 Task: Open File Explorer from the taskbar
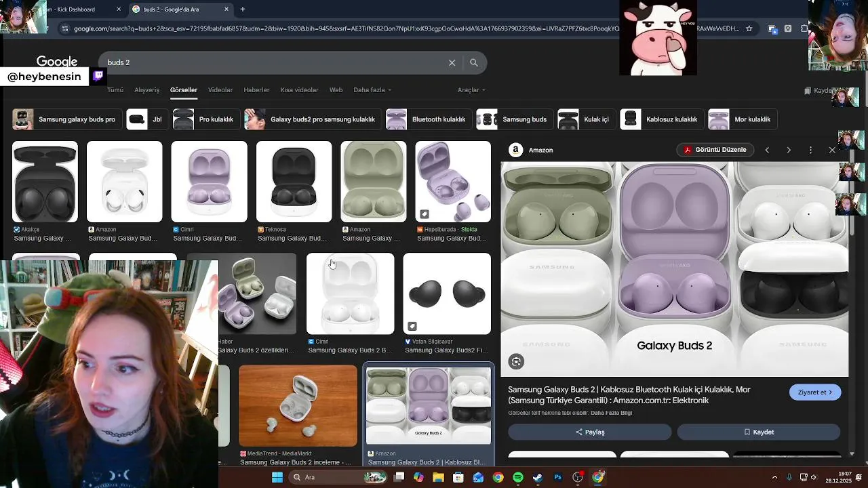pyautogui.click(x=438, y=477)
